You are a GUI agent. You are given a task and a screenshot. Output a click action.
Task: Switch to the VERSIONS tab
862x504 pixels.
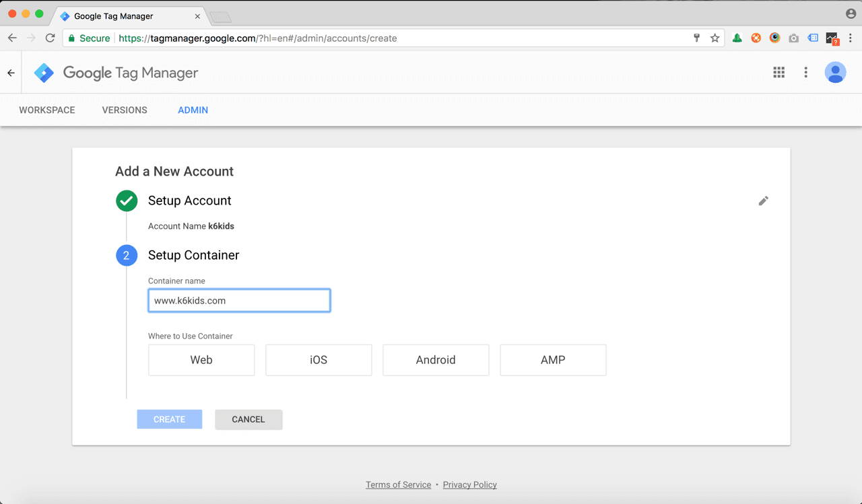tap(125, 110)
